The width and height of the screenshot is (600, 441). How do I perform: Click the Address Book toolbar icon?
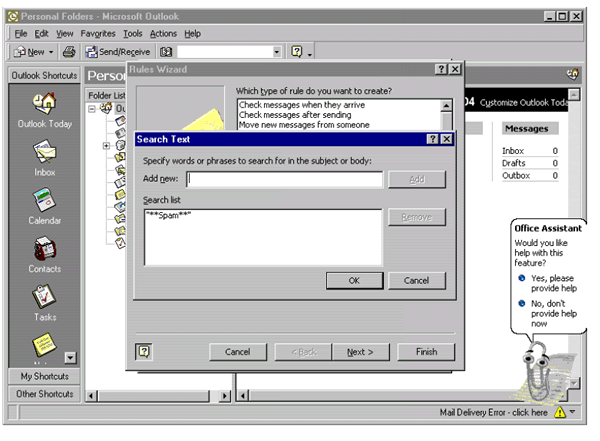[x=166, y=52]
